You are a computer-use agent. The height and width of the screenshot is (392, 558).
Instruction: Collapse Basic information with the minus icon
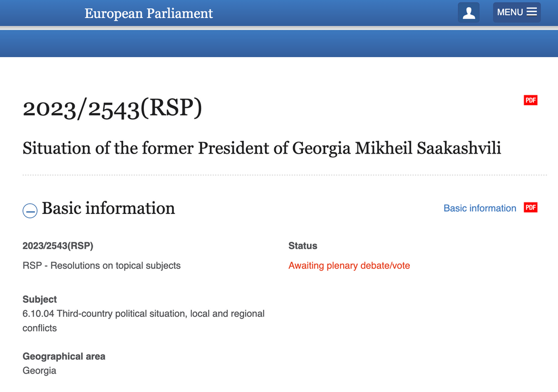[x=30, y=210]
